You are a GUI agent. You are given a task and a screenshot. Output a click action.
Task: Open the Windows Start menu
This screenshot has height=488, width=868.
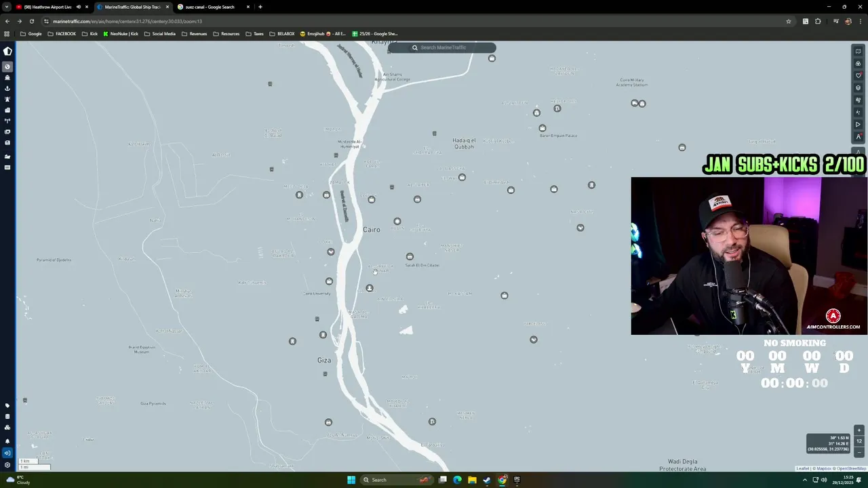pos(351,480)
